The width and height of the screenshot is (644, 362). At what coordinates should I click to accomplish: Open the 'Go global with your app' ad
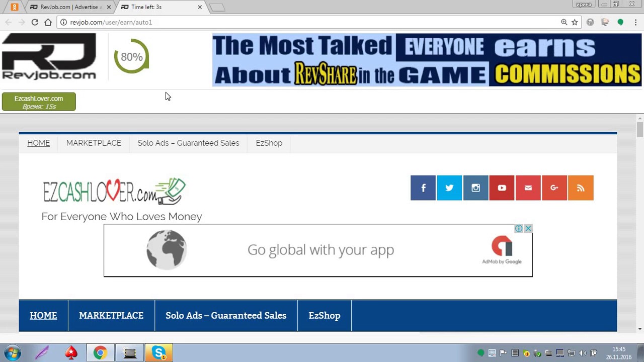point(318,250)
